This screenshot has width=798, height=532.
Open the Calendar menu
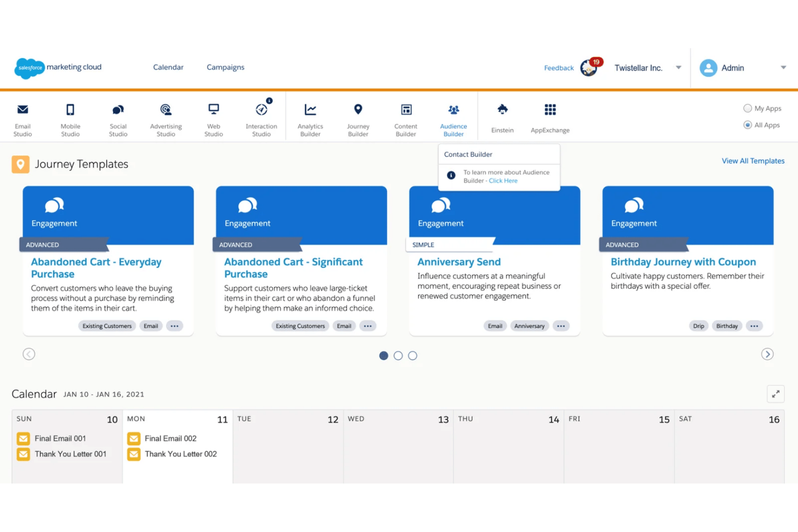[168, 67]
